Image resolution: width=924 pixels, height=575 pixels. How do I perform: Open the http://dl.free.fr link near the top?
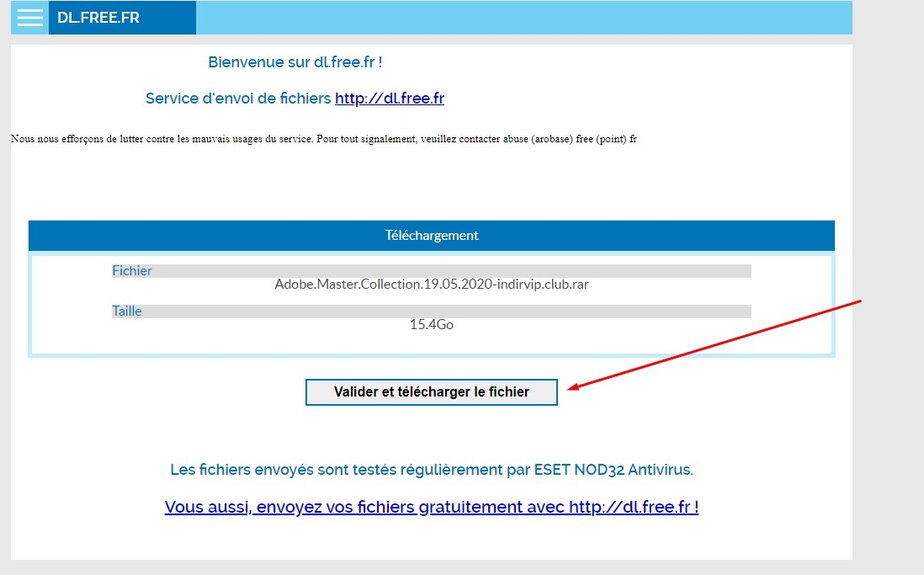coord(389,98)
